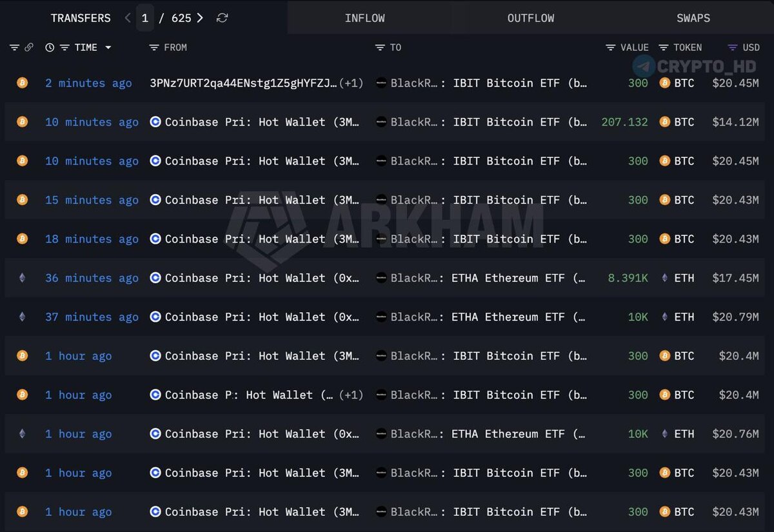The width and height of the screenshot is (774, 532).
Task: Open Coinbase Prime Hot Wallet in 15 minutes row
Action: (262, 200)
